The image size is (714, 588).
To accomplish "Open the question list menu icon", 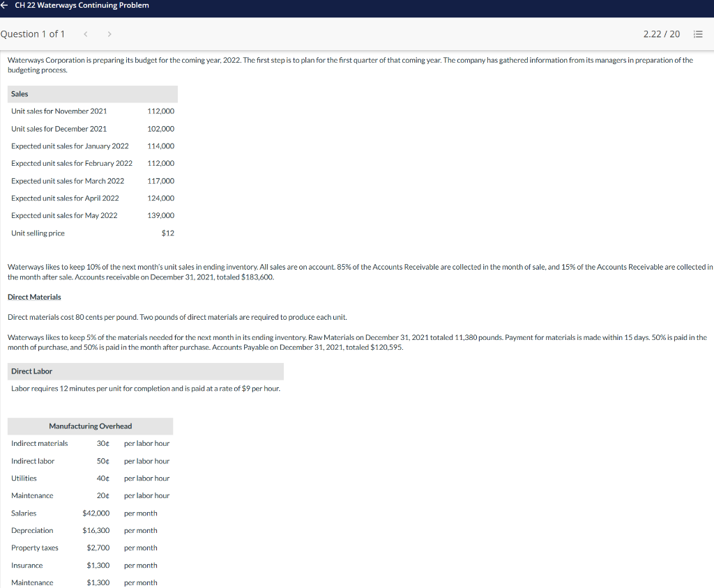I will (697, 34).
